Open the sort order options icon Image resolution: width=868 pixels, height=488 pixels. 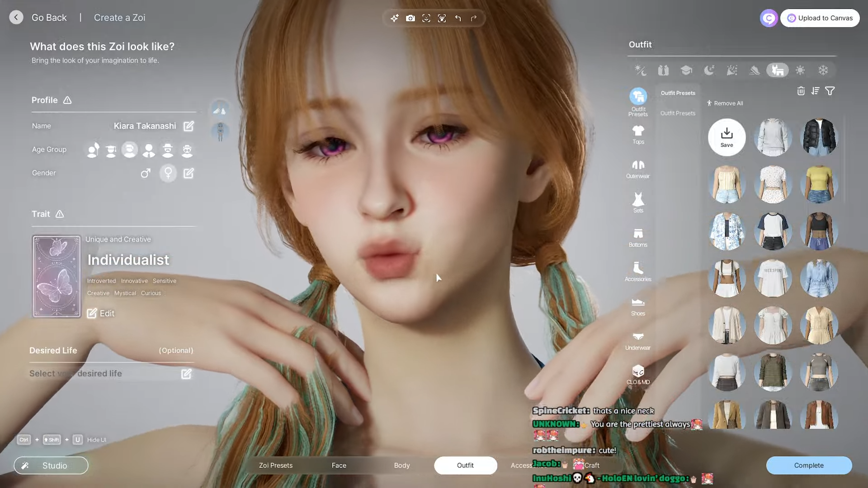coord(815,91)
